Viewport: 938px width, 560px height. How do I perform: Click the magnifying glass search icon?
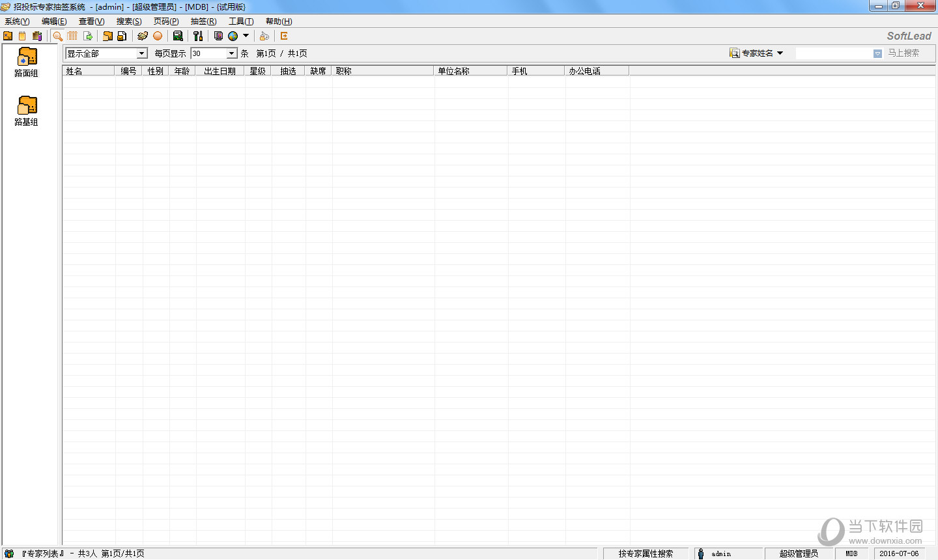(x=58, y=36)
